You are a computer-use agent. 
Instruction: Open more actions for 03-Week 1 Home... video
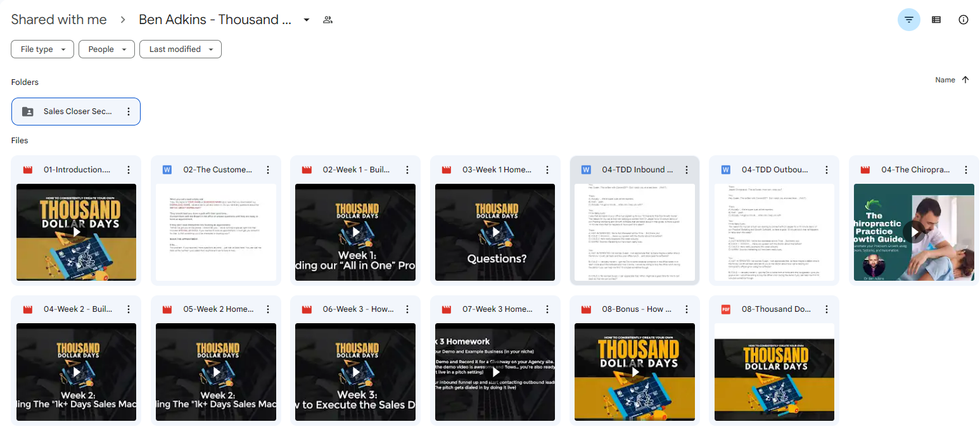pos(547,170)
